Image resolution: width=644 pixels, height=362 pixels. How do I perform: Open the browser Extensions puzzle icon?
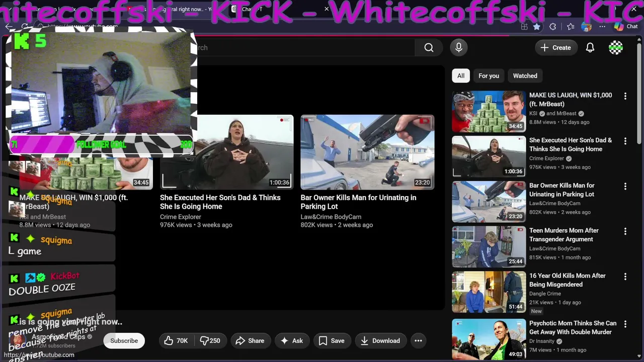pos(553,27)
